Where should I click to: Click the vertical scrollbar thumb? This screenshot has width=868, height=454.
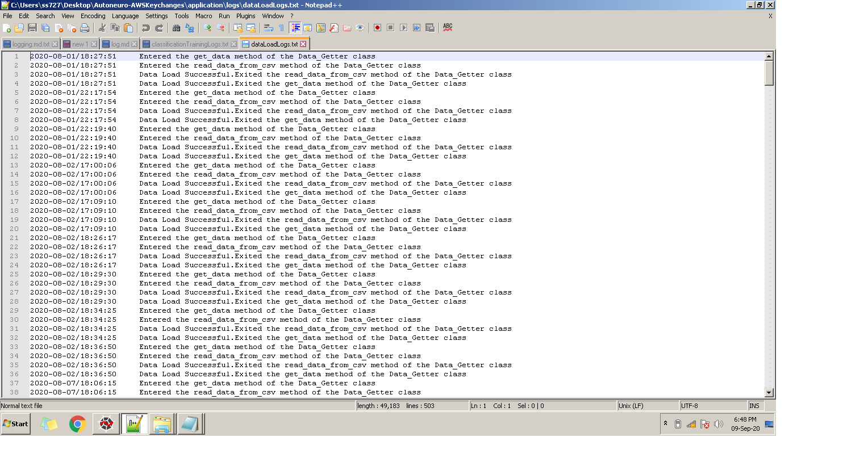pyautogui.click(x=769, y=73)
